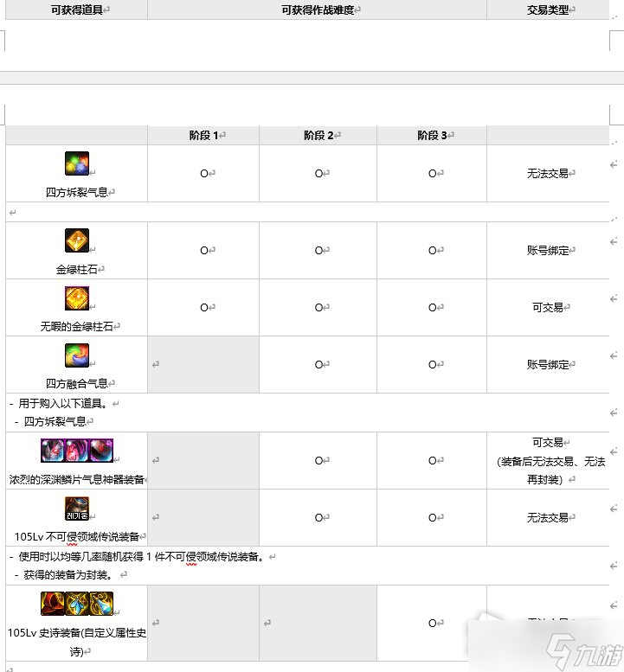Click 可交易(装备后无法交易) cell text
Screen dimensions: 624x672
550,461
